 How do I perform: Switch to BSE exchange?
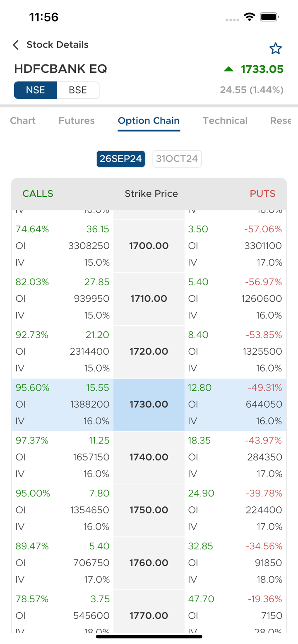click(78, 90)
